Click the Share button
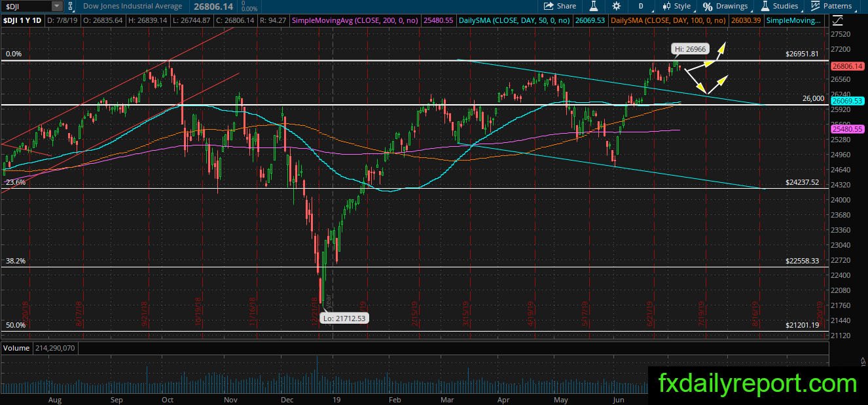This screenshot has width=868, height=405. pyautogui.click(x=560, y=6)
